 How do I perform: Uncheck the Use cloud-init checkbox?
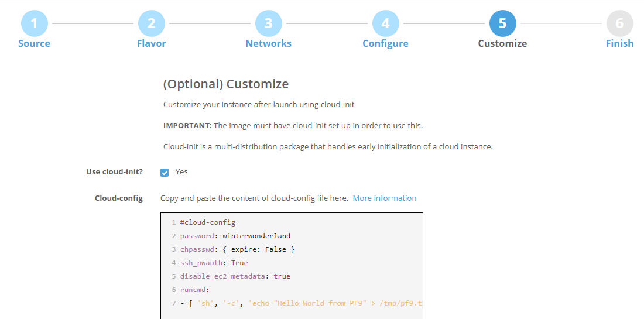165,173
